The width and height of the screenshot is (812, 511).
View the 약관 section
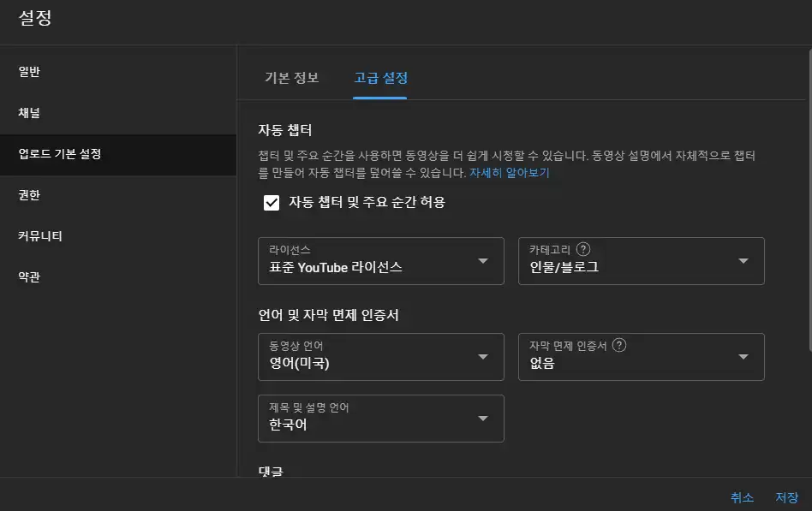click(27, 277)
